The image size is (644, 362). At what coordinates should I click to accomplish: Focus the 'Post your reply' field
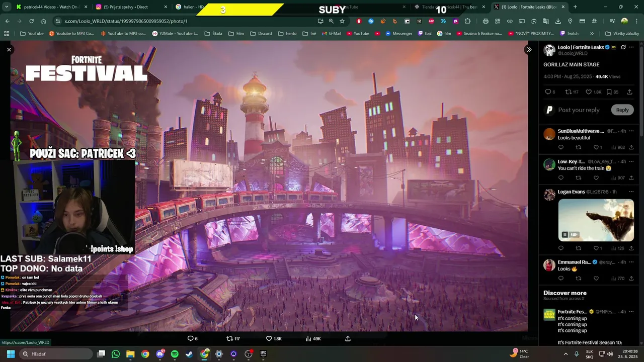coord(579,110)
